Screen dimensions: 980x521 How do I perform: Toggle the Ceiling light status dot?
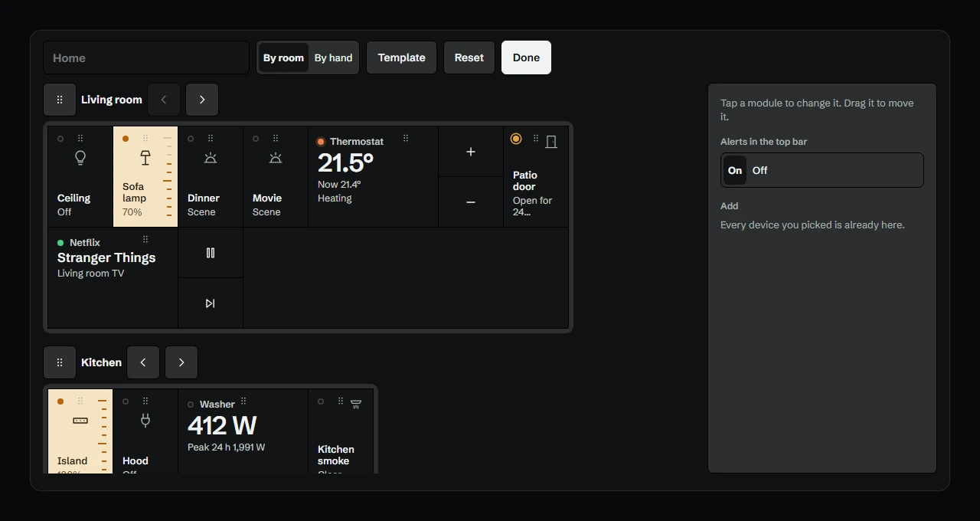[60, 139]
